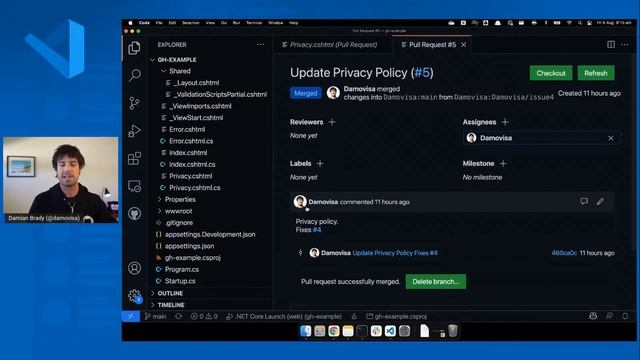
Task: Open the Help menu
Action: [x=293, y=23]
